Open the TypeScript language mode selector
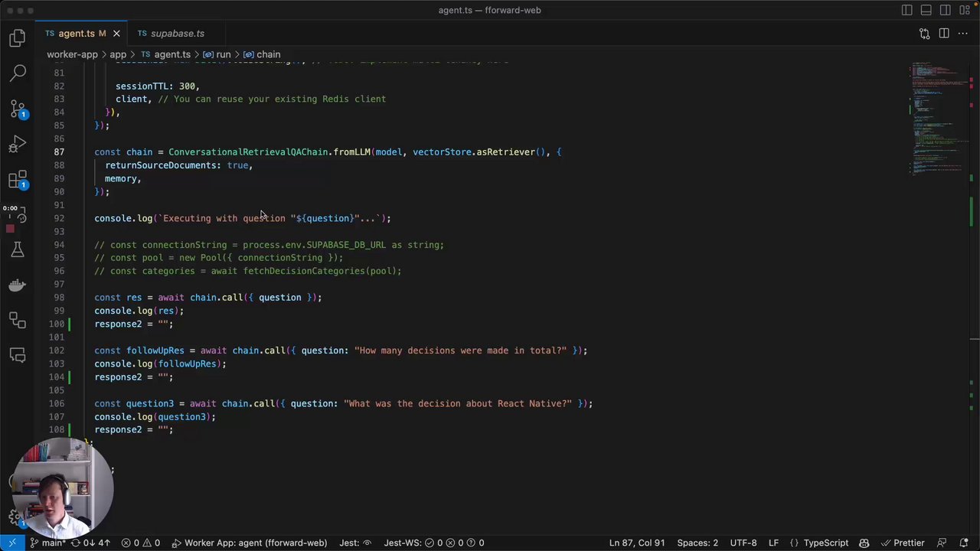The height and width of the screenshot is (551, 980). point(825,543)
